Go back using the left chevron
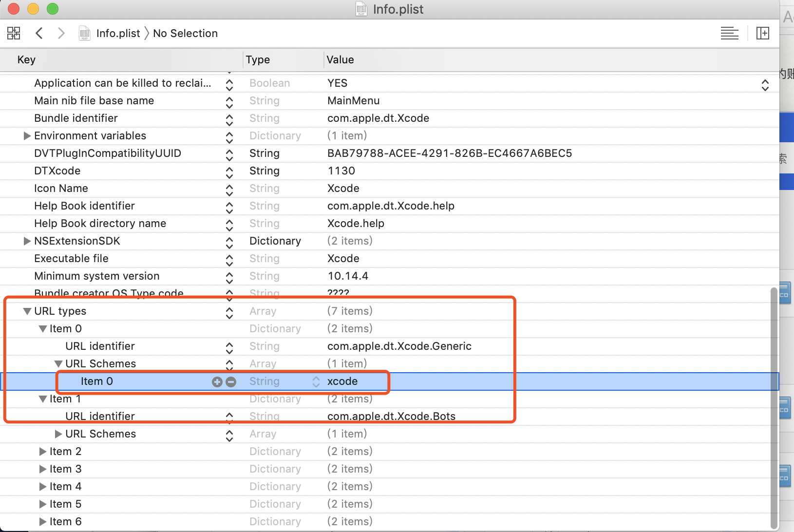794x532 pixels. (x=39, y=33)
